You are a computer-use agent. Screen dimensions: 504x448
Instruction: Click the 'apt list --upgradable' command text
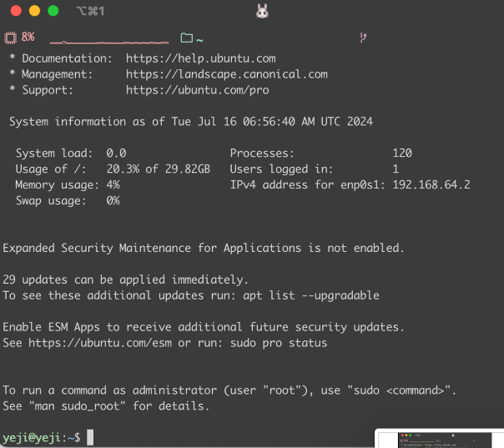click(x=310, y=295)
